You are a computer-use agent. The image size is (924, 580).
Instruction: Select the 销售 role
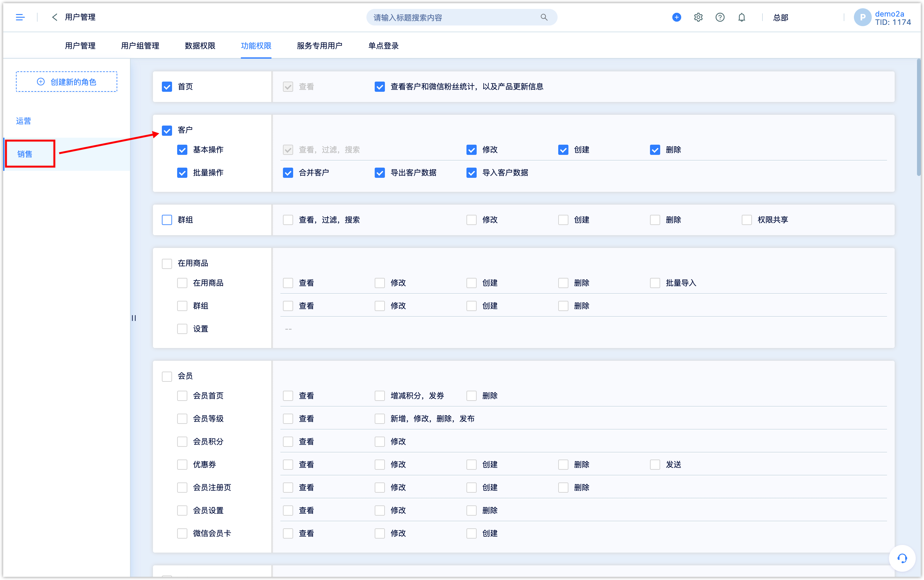[25, 154]
